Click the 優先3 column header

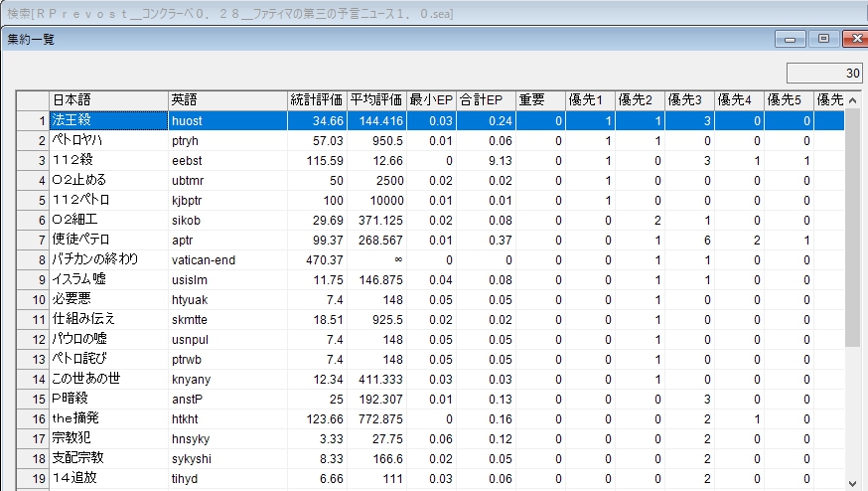click(x=690, y=100)
